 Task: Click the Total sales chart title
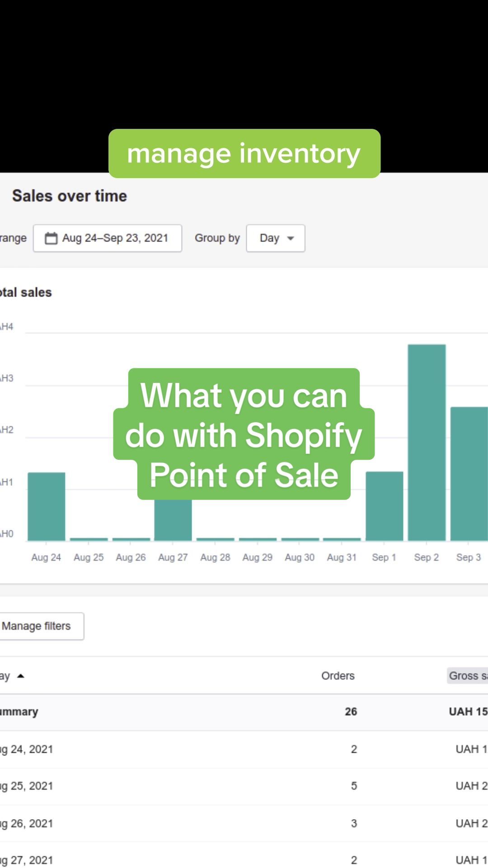coord(26,292)
